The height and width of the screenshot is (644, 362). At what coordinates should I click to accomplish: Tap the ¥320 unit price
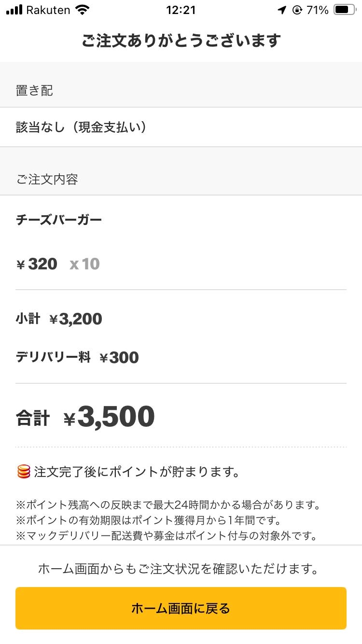[x=37, y=264]
